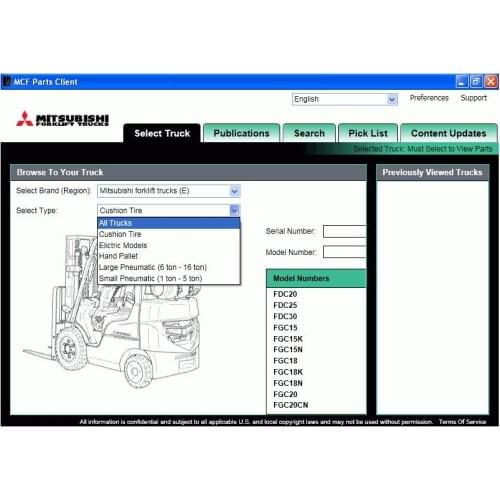The height and width of the screenshot is (500, 500).
Task: Select model FGC20 in list
Action: coord(285,394)
